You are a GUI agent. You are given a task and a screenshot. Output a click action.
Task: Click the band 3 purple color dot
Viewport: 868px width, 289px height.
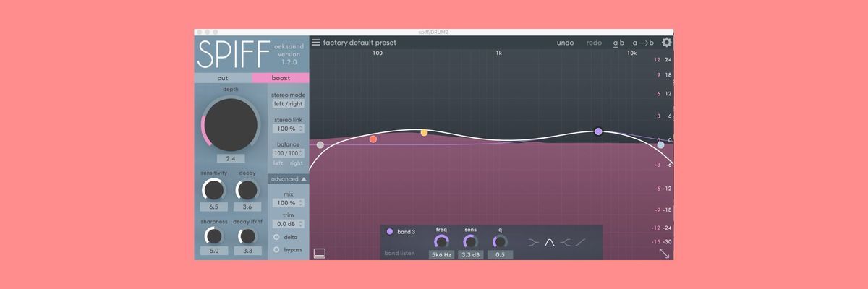(390, 232)
